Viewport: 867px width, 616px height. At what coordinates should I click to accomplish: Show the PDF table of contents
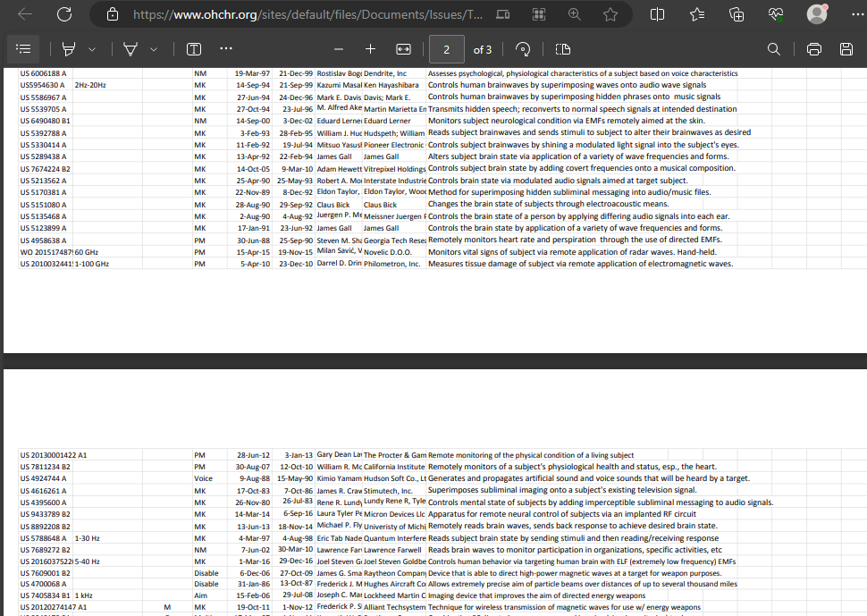point(24,49)
